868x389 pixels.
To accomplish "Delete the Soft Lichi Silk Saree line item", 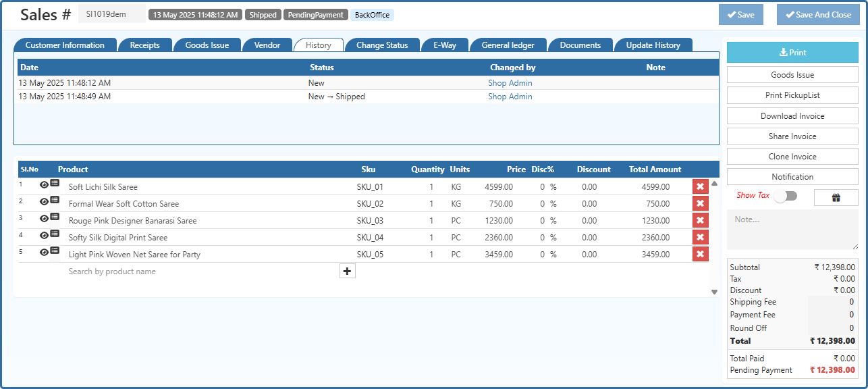I will coord(700,186).
